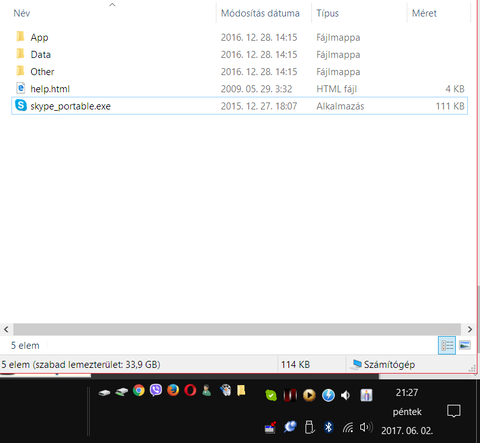Click the golden play button tray icon

coord(309,395)
